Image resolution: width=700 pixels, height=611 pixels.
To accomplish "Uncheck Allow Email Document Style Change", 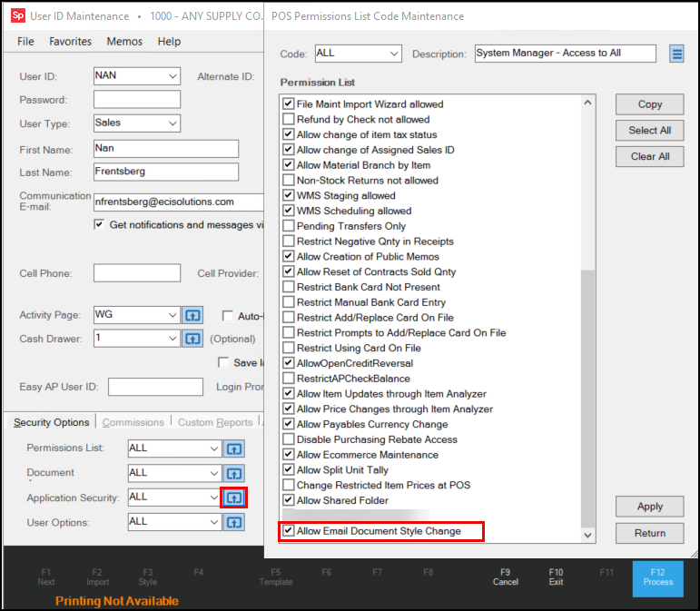I will pyautogui.click(x=289, y=531).
